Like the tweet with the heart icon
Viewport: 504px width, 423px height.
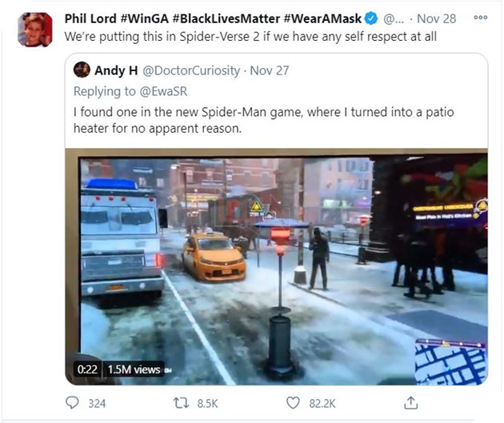(293, 403)
